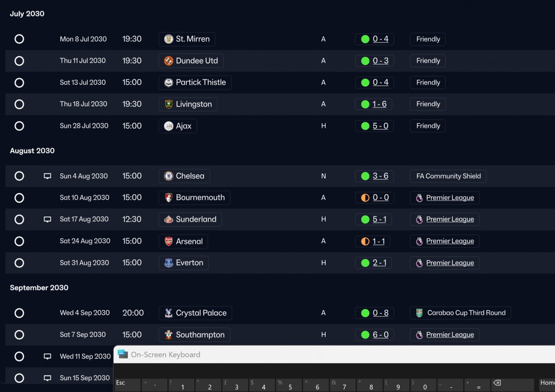Click the Arsenal team name button

click(x=183, y=241)
